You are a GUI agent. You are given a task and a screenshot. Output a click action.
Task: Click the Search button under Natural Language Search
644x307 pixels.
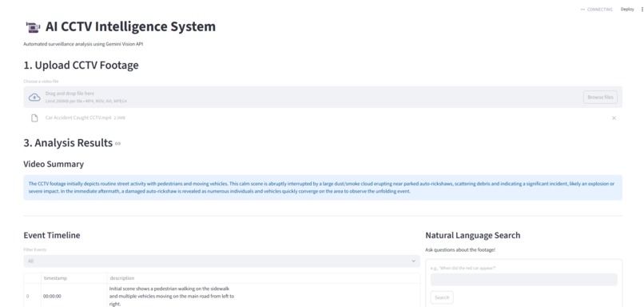click(x=442, y=297)
